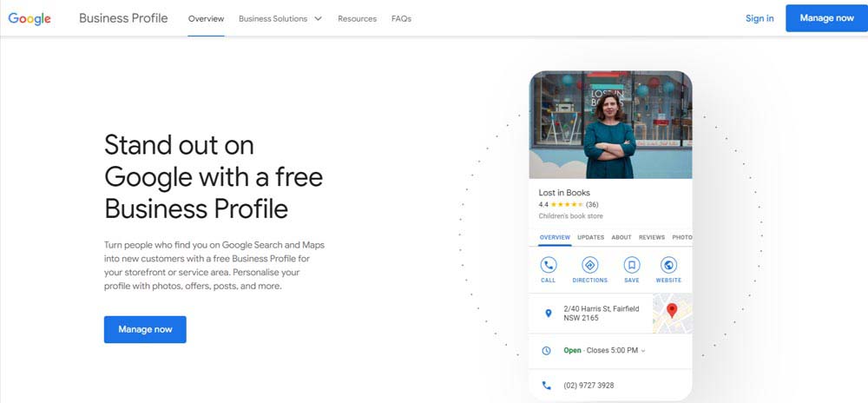
Task: Open the Resources navigation item
Action: [357, 18]
